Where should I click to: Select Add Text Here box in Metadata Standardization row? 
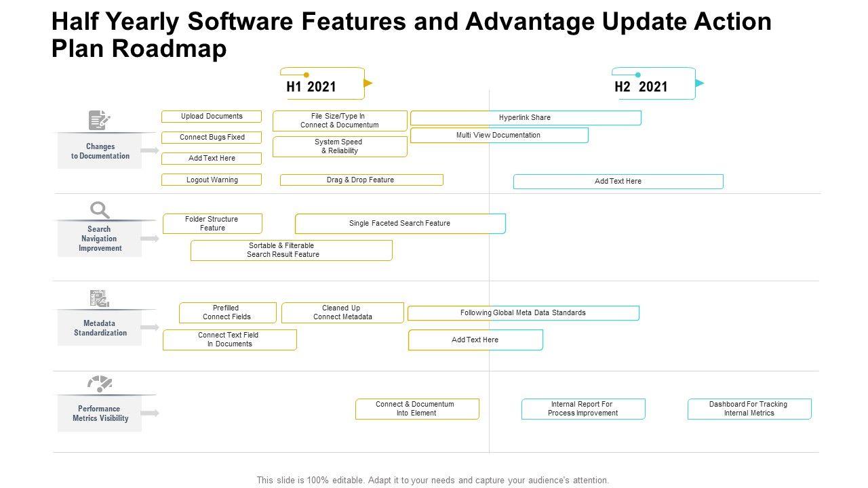tap(475, 340)
